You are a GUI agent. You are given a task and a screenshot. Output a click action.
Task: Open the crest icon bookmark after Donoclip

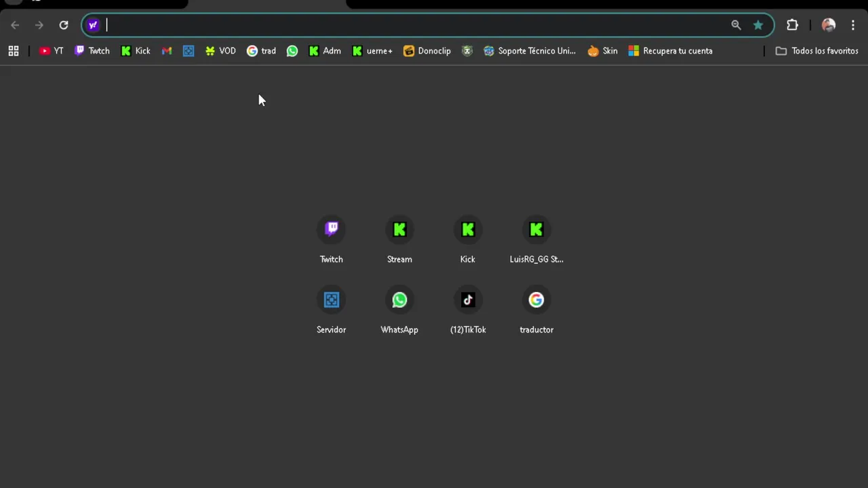(467, 51)
